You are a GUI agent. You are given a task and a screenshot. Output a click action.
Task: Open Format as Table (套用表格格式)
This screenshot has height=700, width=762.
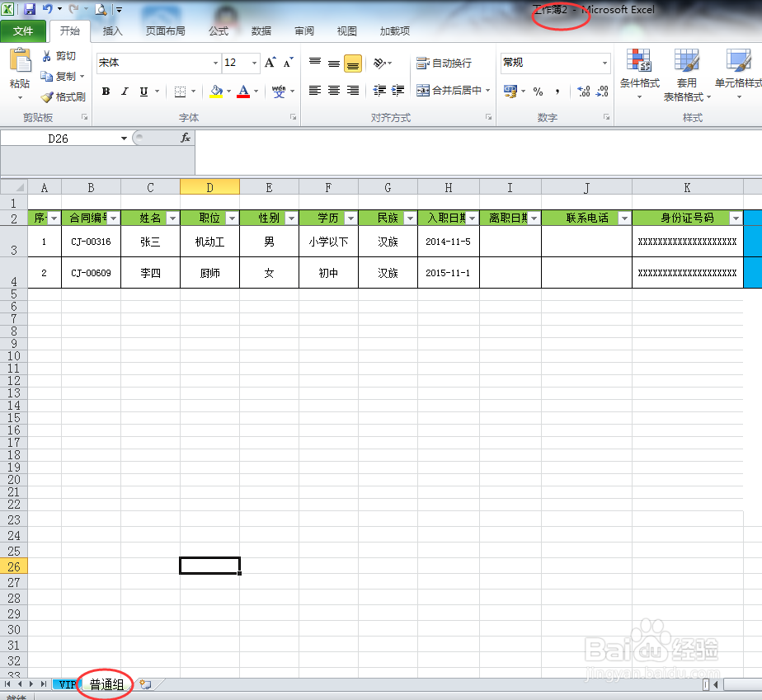[687, 74]
